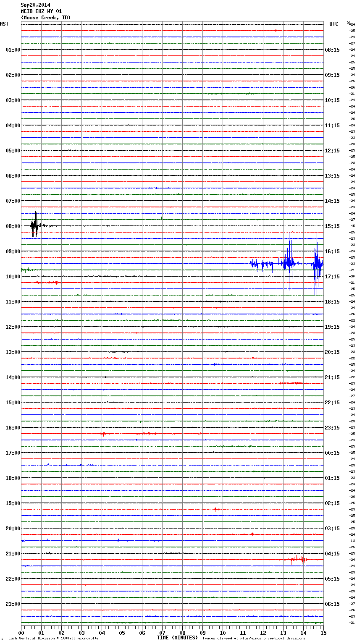Image resolution: width=357 pixels, height=644 pixels.
Task: Click the '03:00' MST time label
Action: (13, 100)
